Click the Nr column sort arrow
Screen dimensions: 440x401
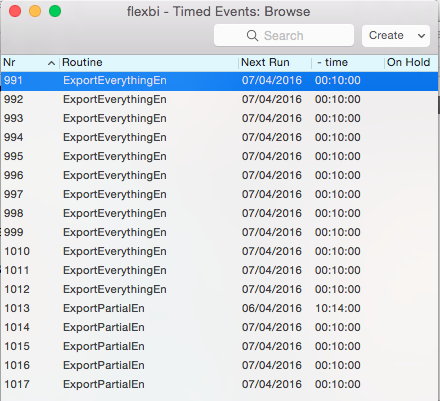(51, 63)
